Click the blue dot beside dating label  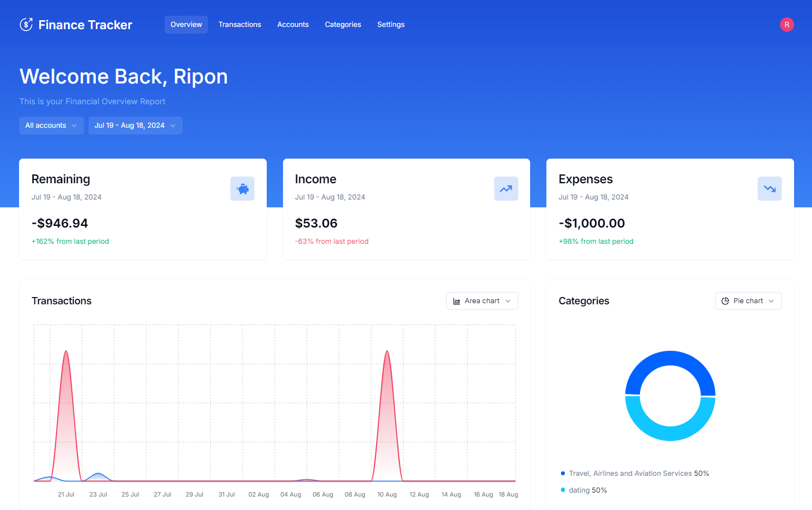[x=563, y=490]
